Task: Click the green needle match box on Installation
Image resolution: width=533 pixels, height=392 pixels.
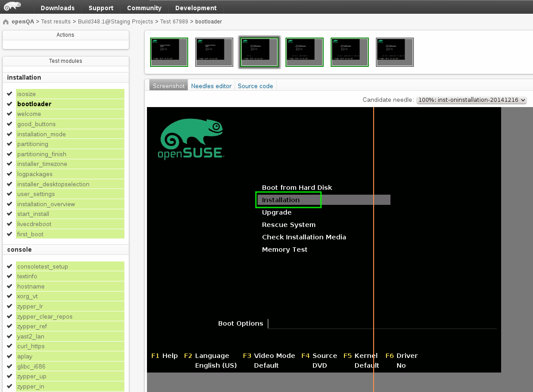Action: coord(289,200)
